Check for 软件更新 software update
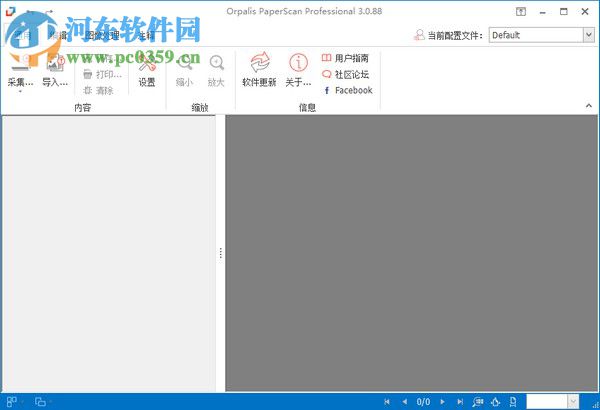600x410 pixels. tap(259, 70)
